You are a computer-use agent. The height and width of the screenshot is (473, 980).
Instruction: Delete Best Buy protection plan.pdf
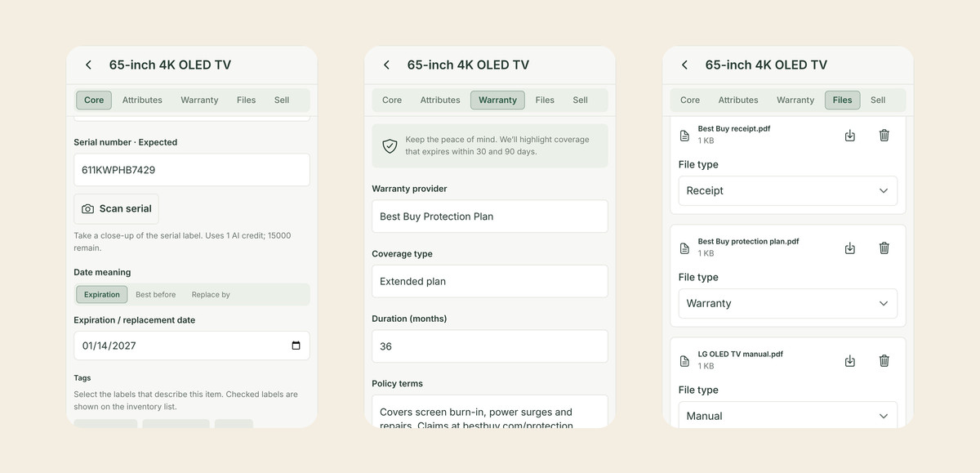click(x=884, y=248)
